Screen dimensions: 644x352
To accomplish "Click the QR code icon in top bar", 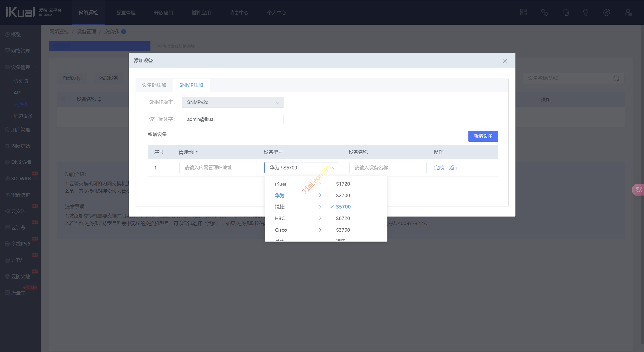I will [523, 12].
